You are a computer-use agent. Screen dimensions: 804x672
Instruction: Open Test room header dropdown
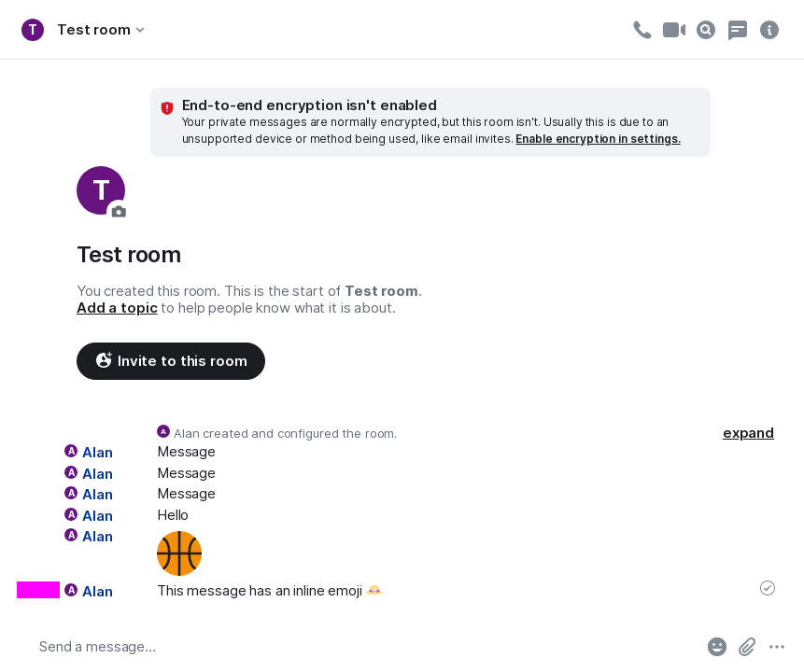101,30
